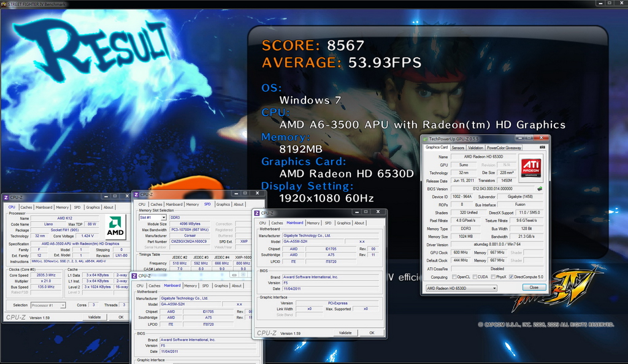The image size is (628, 364).
Task: Open the Caches tab in leftmost CPU-Z
Action: click(26, 207)
